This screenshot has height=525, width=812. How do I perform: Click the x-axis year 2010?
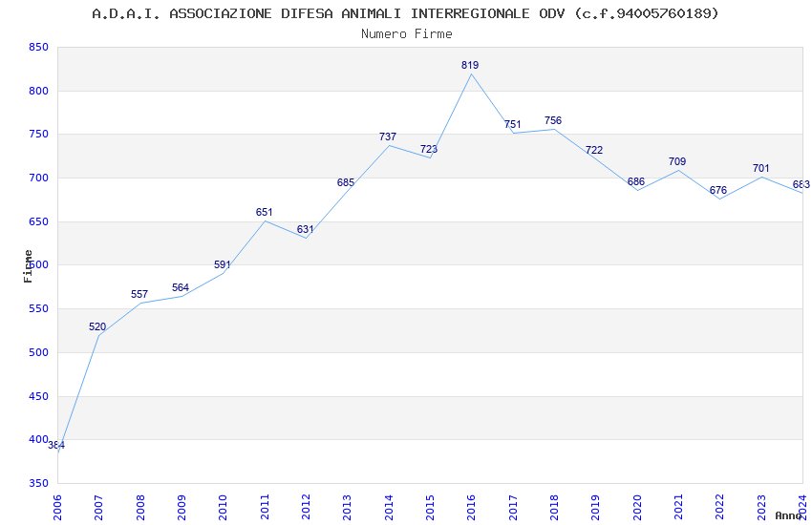tap(223, 507)
